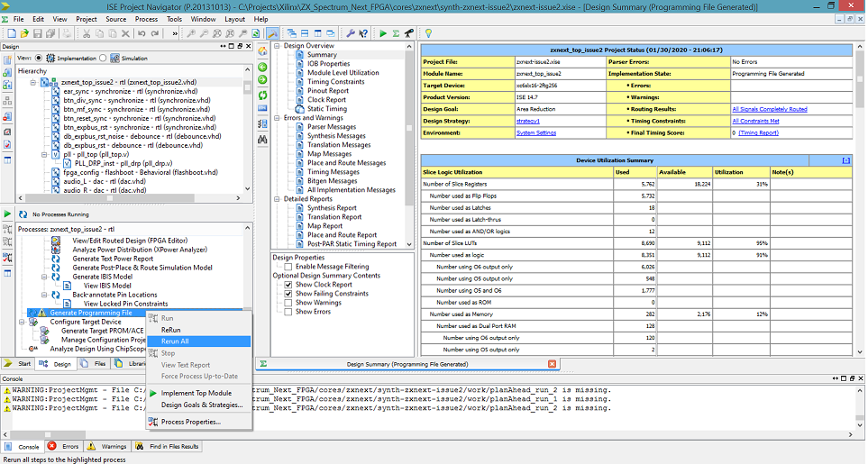
Task: Click the design summary vertical scrollbar
Action: point(860,197)
